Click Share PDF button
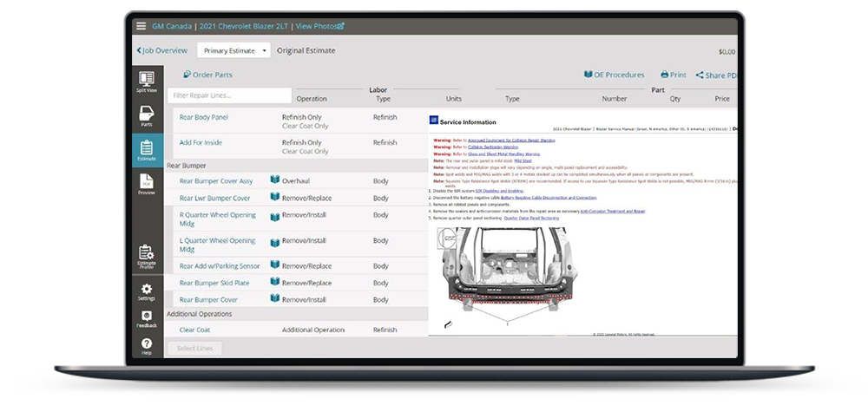Image resolution: width=868 pixels, height=405 pixels. click(716, 75)
